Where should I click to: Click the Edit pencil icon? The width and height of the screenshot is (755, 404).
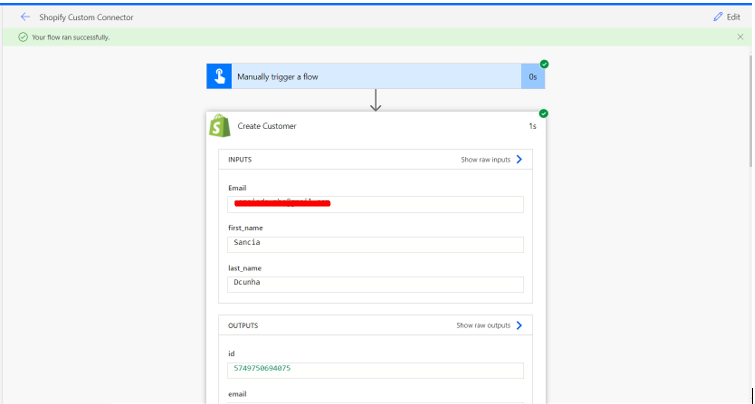pos(718,17)
